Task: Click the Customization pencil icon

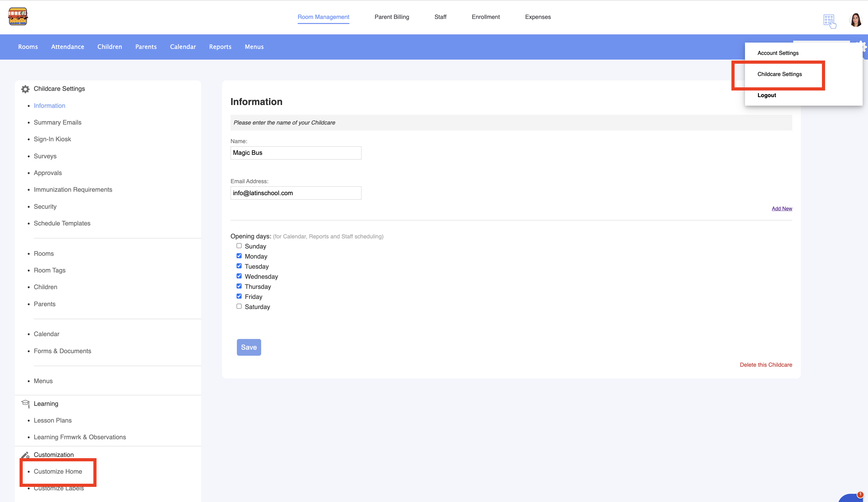Action: [25, 455]
